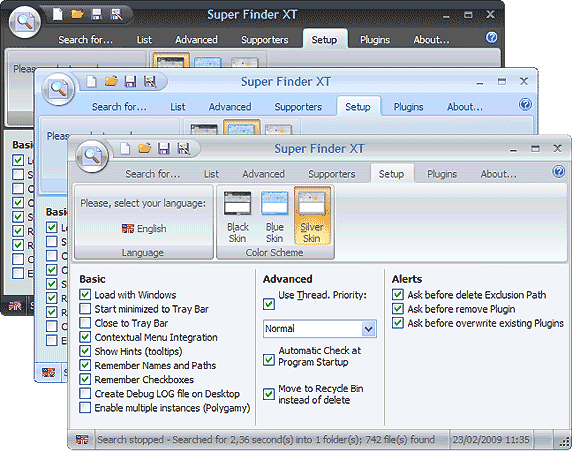Toggle Show Hints (tooltips) checkbox
572x451 pixels.
click(85, 351)
